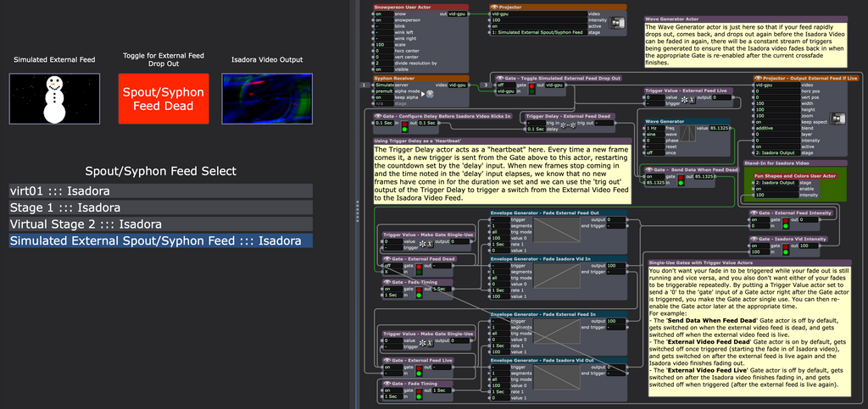Click Snowperson User Actor title bar
Viewport: 868px width, 409px height.
pyautogui.click(x=420, y=7)
